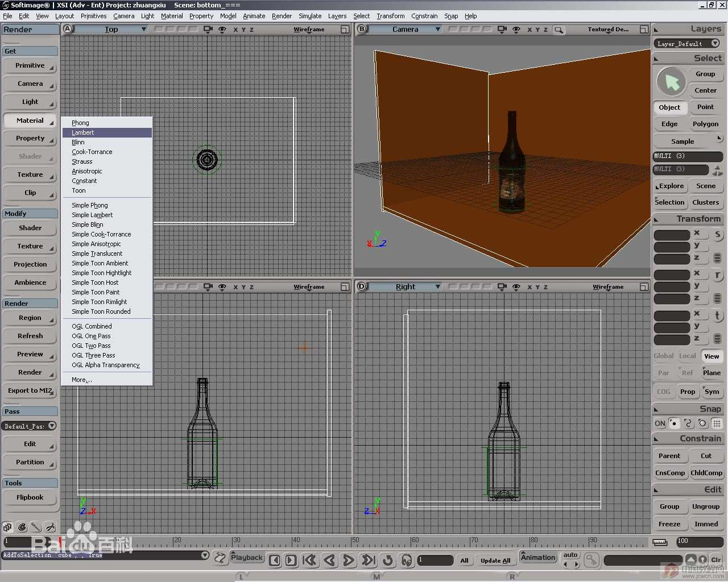
Task: Click the go-to-first-frame icon
Action: click(x=311, y=560)
